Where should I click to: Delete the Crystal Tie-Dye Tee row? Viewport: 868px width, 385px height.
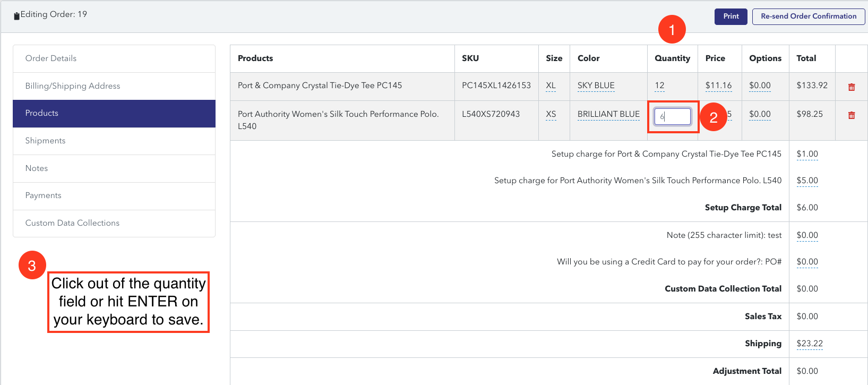tap(852, 87)
